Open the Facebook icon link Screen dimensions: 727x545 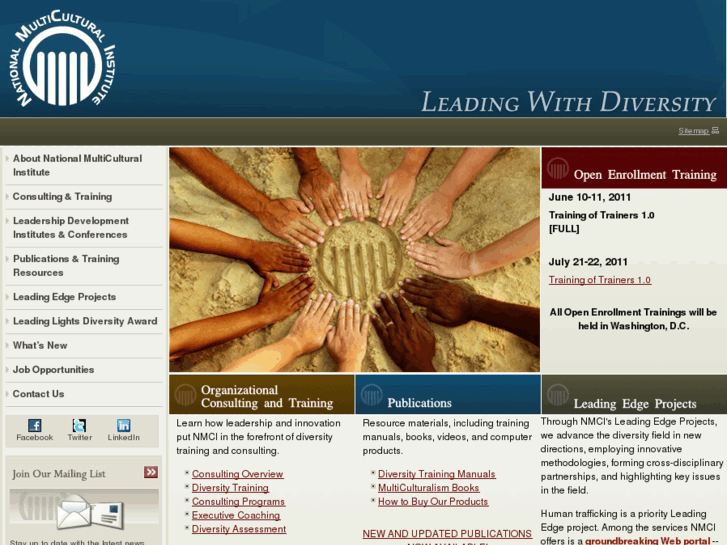pyautogui.click(x=35, y=425)
